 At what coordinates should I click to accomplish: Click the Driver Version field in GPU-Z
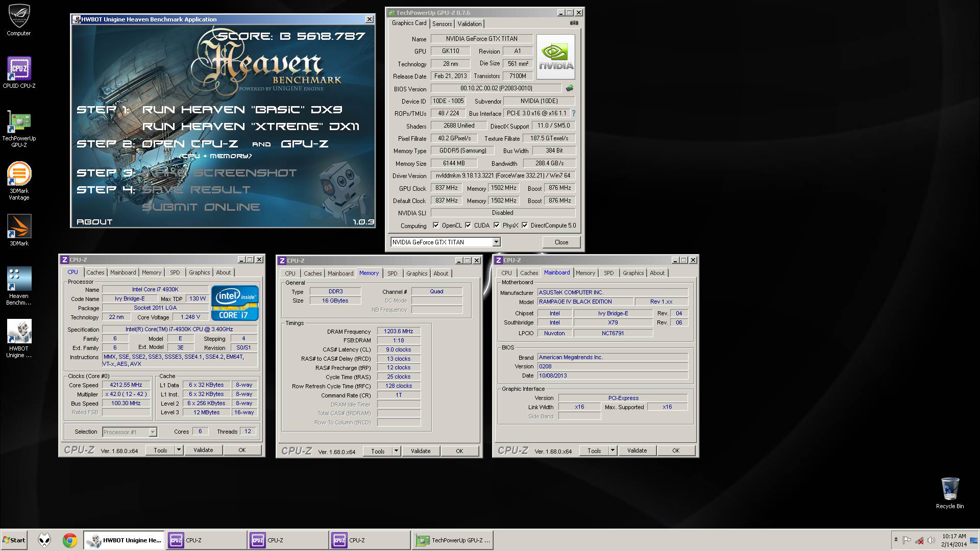(x=503, y=176)
